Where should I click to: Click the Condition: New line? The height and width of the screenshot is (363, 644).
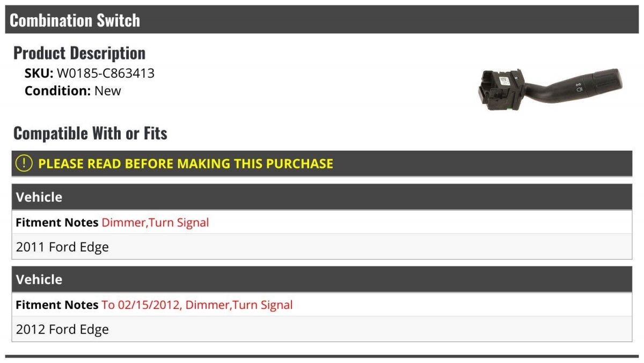[73, 91]
